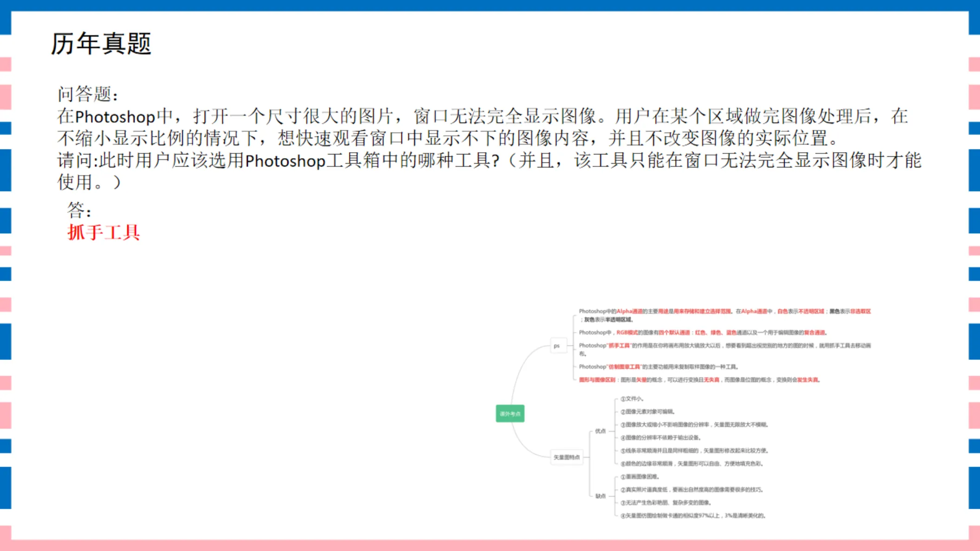Click the line starting 请问:此时用户应该选用

click(489, 160)
